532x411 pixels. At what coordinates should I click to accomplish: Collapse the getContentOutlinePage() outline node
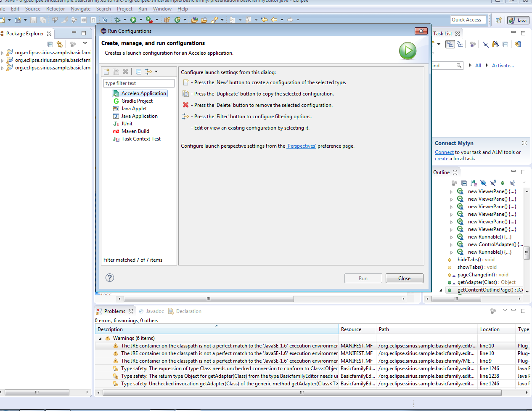[x=441, y=290]
